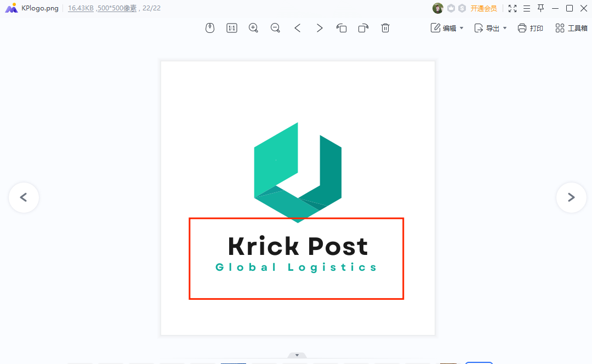Screen dimensions: 592x364
Task: Click the shield badge icon
Action: click(x=451, y=8)
